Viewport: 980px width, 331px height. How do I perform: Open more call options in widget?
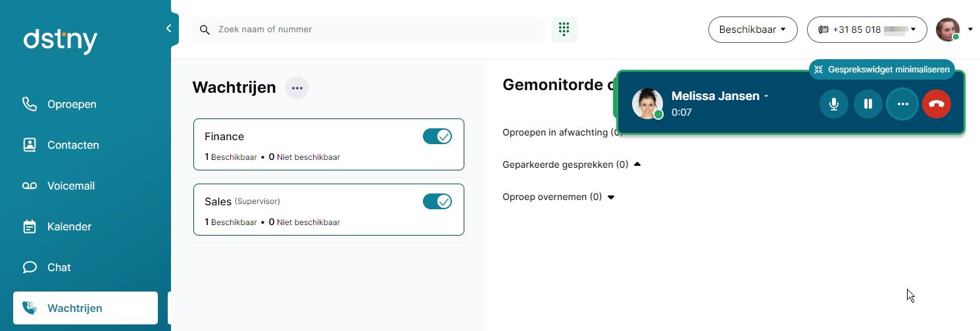(902, 104)
